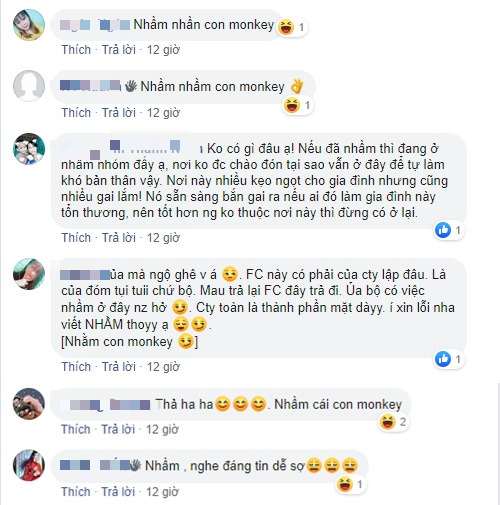Open haha reaction count on 'Thả ha ha' comment
The image size is (500, 505).
coord(393,422)
